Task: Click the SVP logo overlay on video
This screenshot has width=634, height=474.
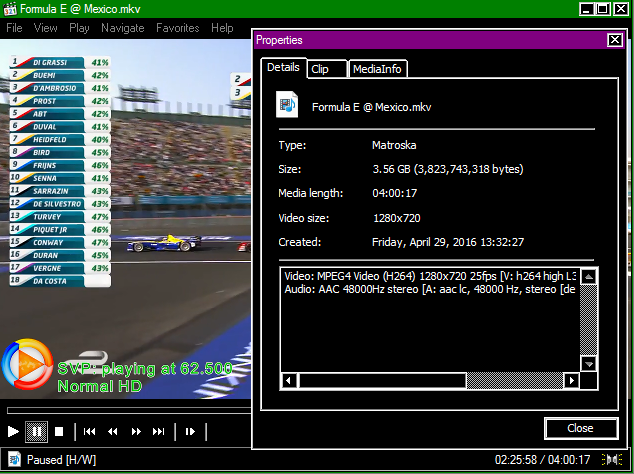Action: (x=27, y=365)
